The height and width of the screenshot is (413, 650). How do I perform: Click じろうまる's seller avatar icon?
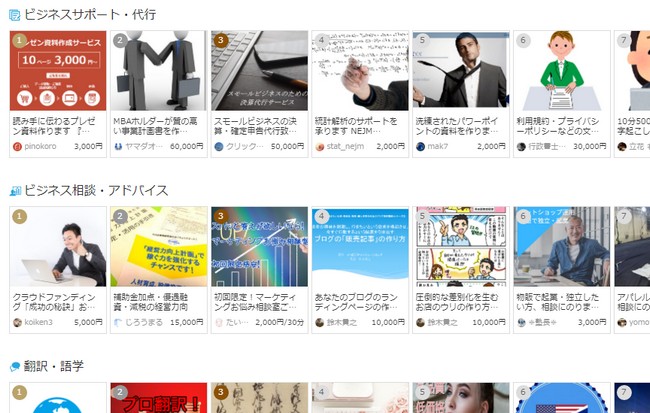click(x=118, y=322)
